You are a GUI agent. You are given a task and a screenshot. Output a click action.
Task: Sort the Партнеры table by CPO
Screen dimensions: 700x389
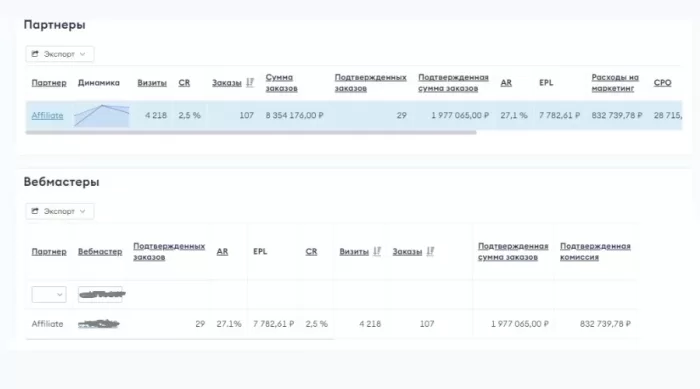[x=662, y=83]
